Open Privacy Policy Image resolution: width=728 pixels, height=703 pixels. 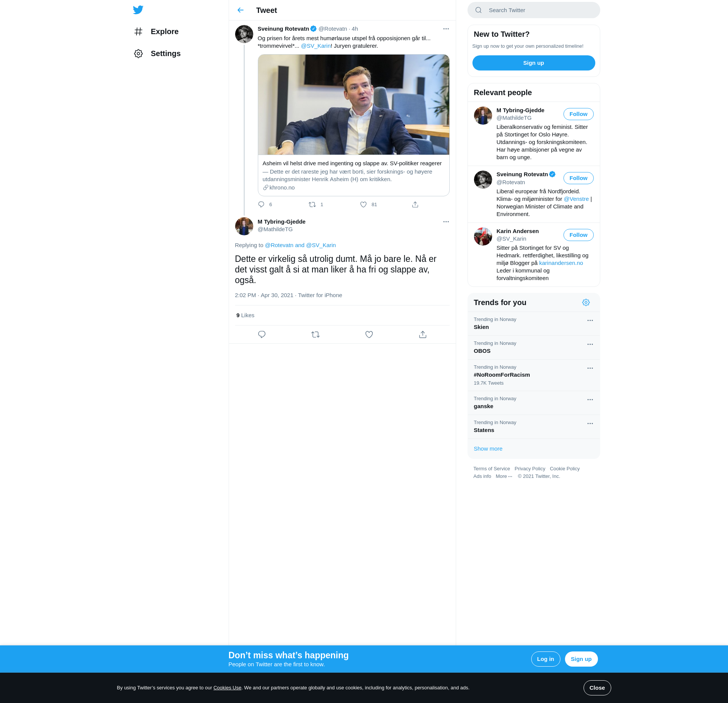(530, 469)
